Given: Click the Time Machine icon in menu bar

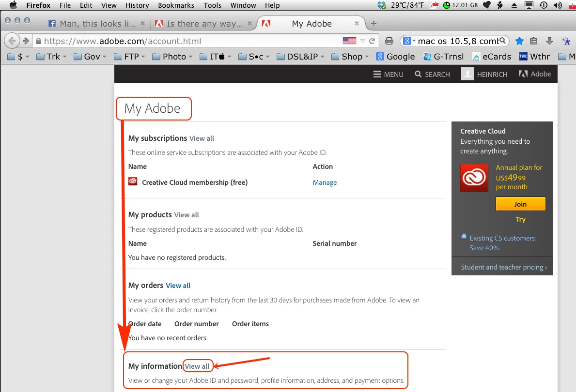Looking at the screenshot, I should click(x=544, y=5).
